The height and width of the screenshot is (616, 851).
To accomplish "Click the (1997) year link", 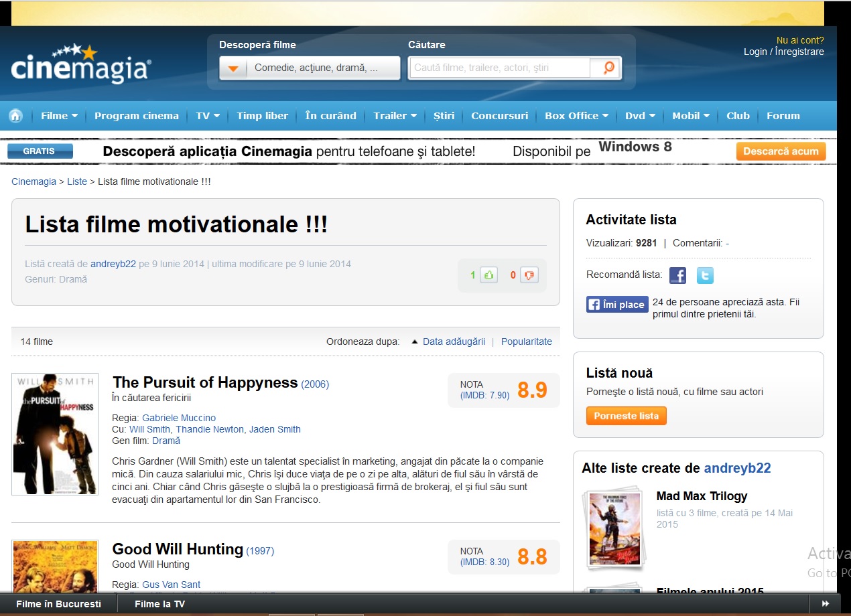I will (x=260, y=551).
